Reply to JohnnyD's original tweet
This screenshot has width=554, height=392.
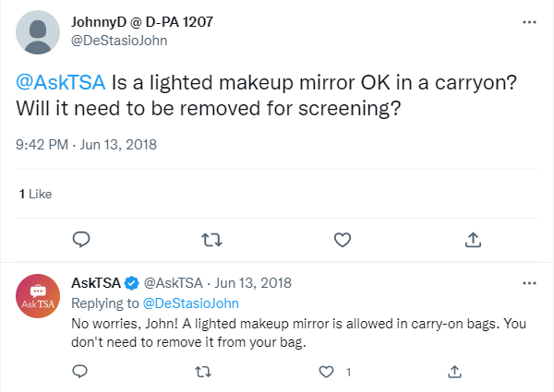point(80,239)
